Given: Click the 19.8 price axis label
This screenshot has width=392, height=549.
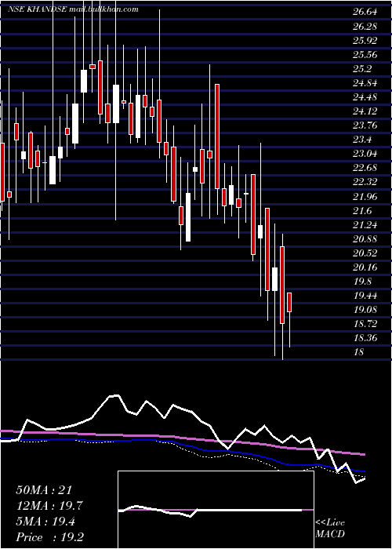Looking at the screenshot, I should (x=362, y=282).
